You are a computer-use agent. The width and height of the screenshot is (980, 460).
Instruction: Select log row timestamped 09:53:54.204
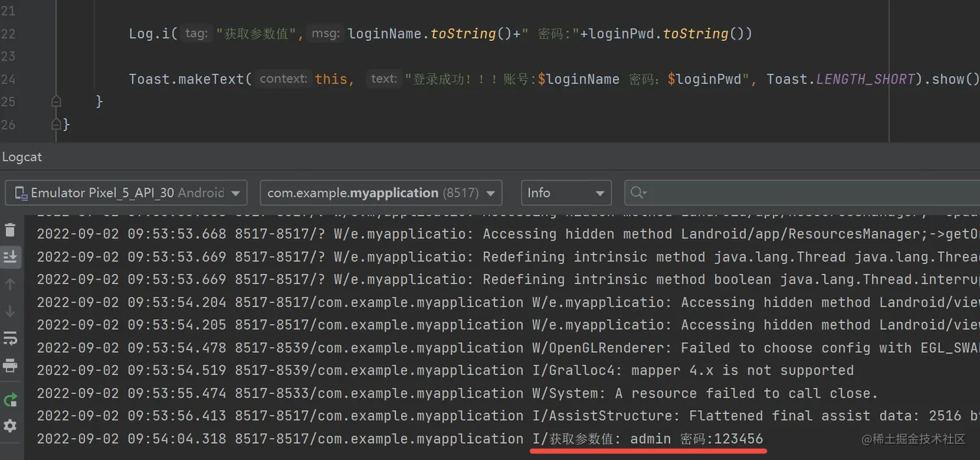[508, 302]
